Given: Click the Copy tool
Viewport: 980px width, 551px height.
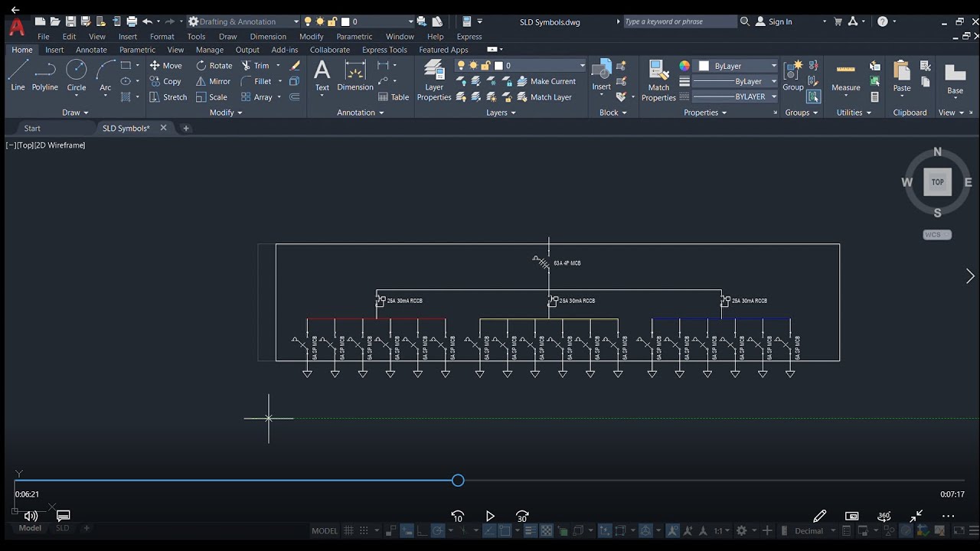Looking at the screenshot, I should pos(165,81).
